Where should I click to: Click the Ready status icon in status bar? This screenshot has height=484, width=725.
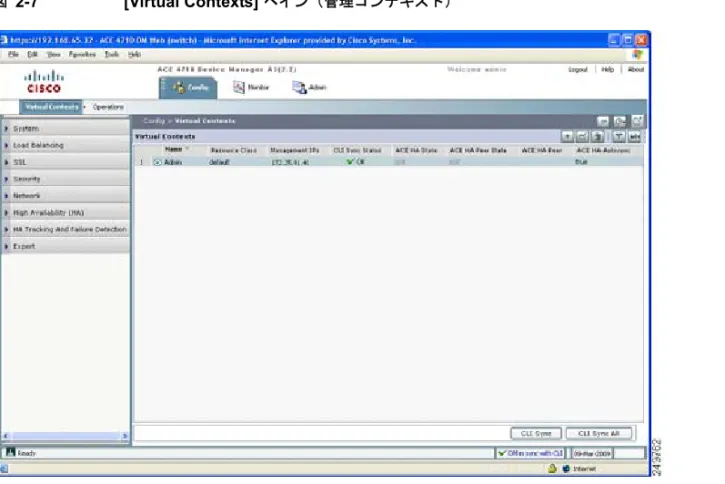click(x=10, y=453)
